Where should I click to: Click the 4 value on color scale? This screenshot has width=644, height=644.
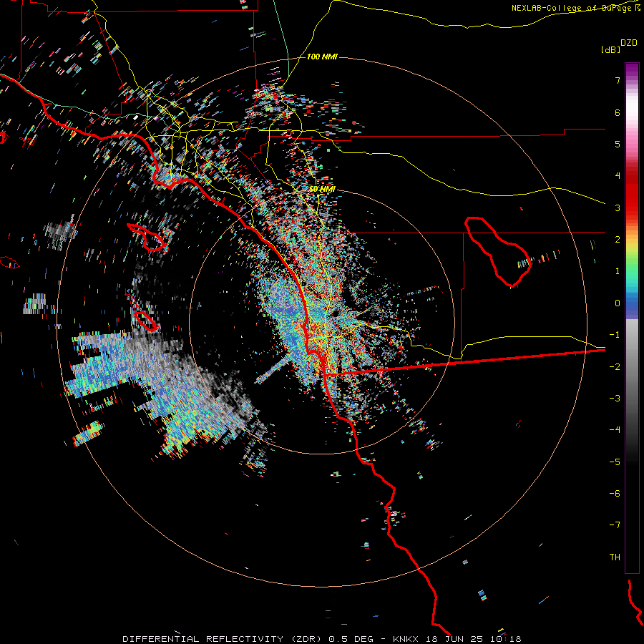click(x=618, y=176)
